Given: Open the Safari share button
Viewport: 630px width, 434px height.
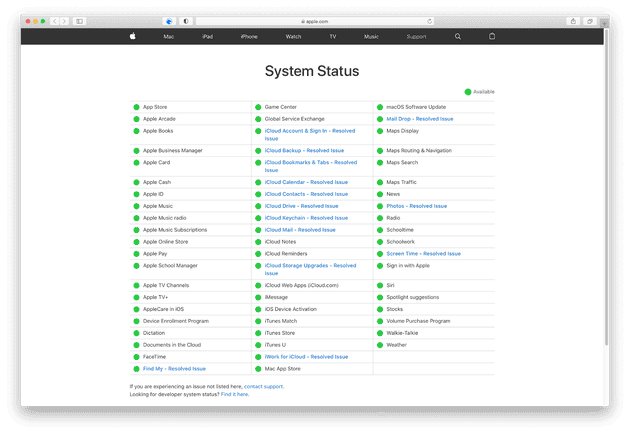Looking at the screenshot, I should pos(573,21).
